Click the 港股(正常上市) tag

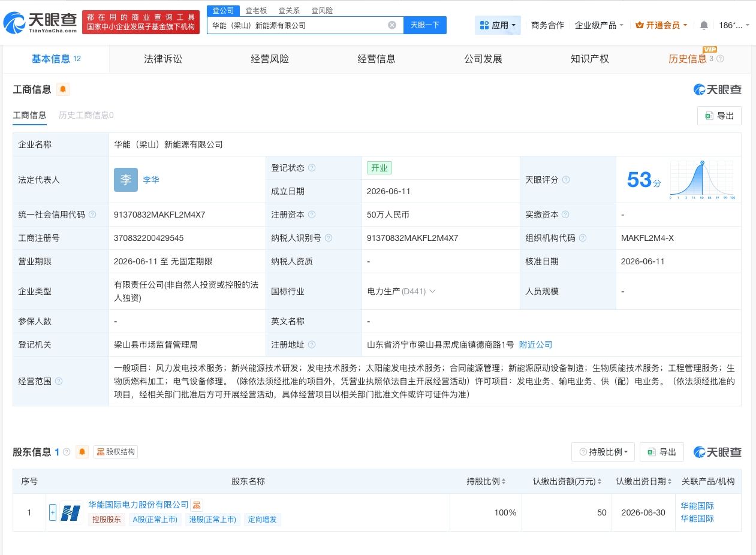[212, 520]
